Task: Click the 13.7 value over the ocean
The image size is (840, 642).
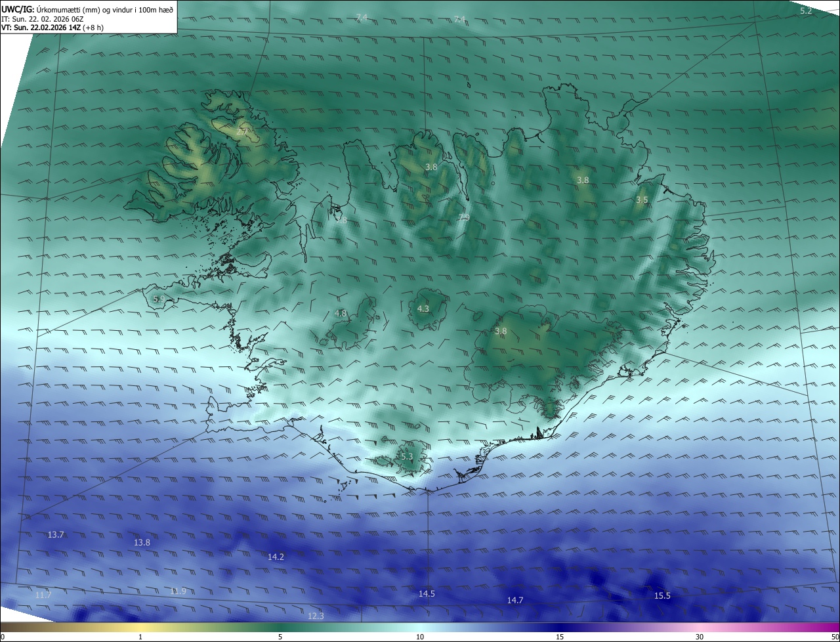Action: pos(56,535)
